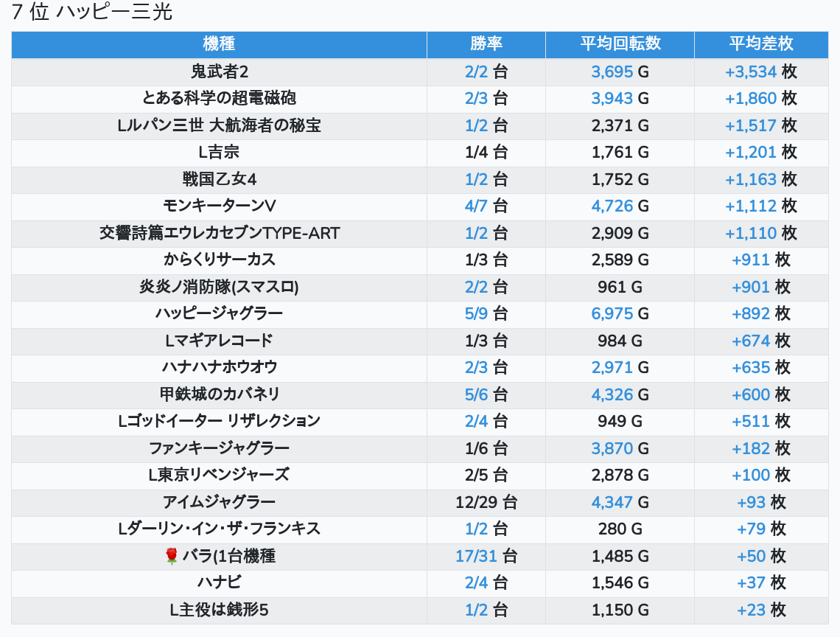Image resolution: width=840 pixels, height=637 pixels.
Task: Click L主役は銭形5 machine name
Action: point(219,610)
